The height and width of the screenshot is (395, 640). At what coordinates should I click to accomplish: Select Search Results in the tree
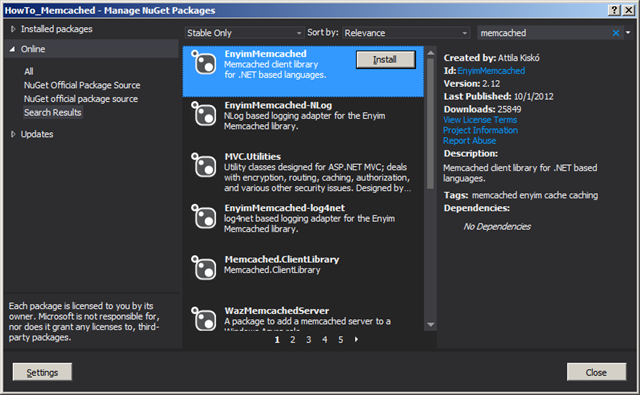[x=53, y=113]
